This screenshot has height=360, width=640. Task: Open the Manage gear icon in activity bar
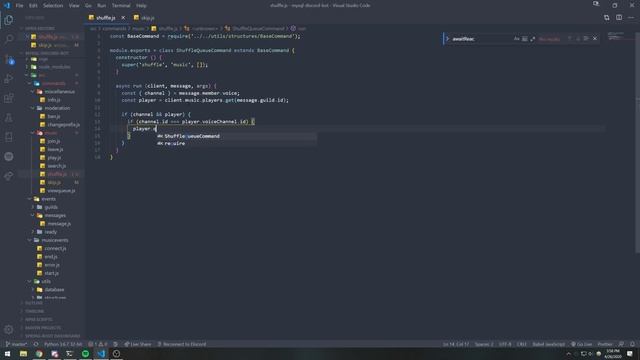[x=9, y=329]
